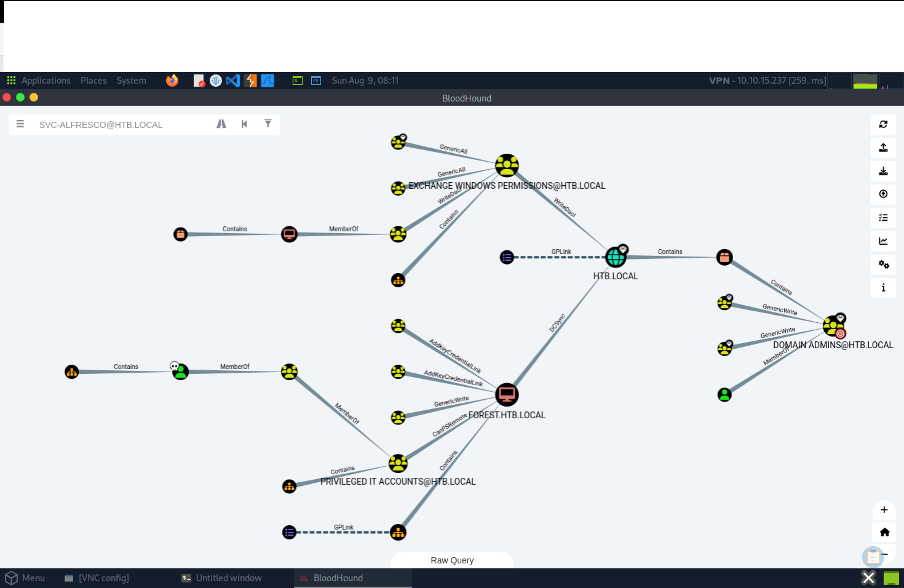This screenshot has height=588, width=904.
Task: Select the OU node below Exchange Windows Permissions
Action: 398,280
